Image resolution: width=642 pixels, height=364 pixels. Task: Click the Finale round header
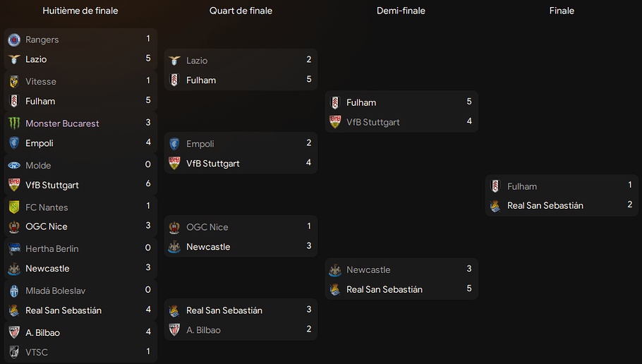(x=562, y=11)
